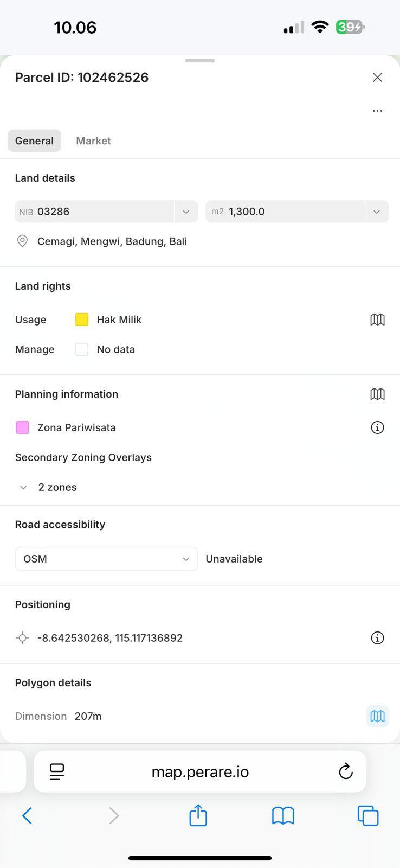Select the General tab
The image size is (400, 868).
coord(34,141)
